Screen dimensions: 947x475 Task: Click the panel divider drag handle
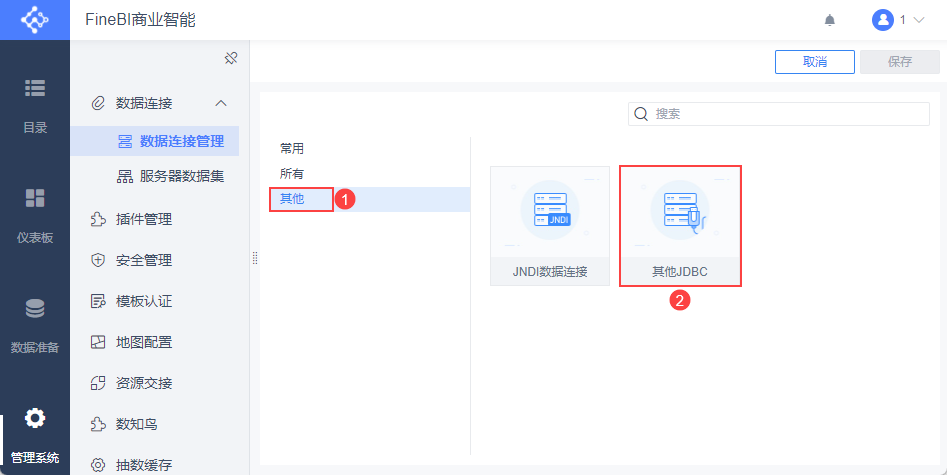pyautogui.click(x=255, y=258)
